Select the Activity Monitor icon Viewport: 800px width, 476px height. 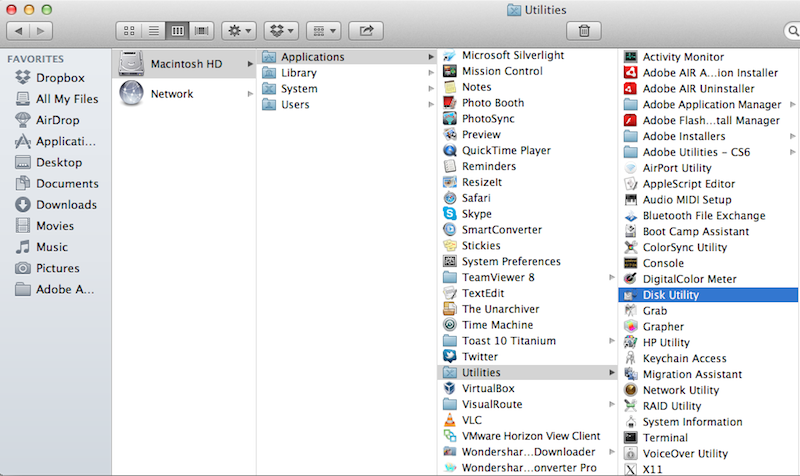click(630, 57)
